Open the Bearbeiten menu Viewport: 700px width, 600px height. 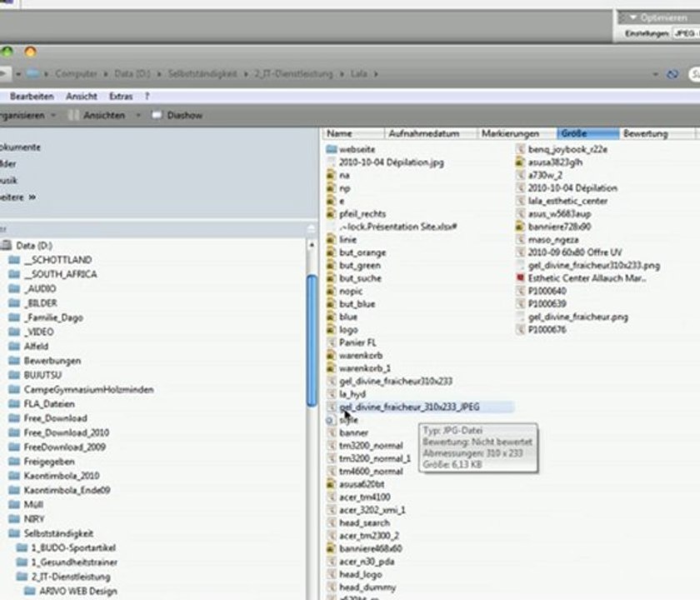pos(32,97)
